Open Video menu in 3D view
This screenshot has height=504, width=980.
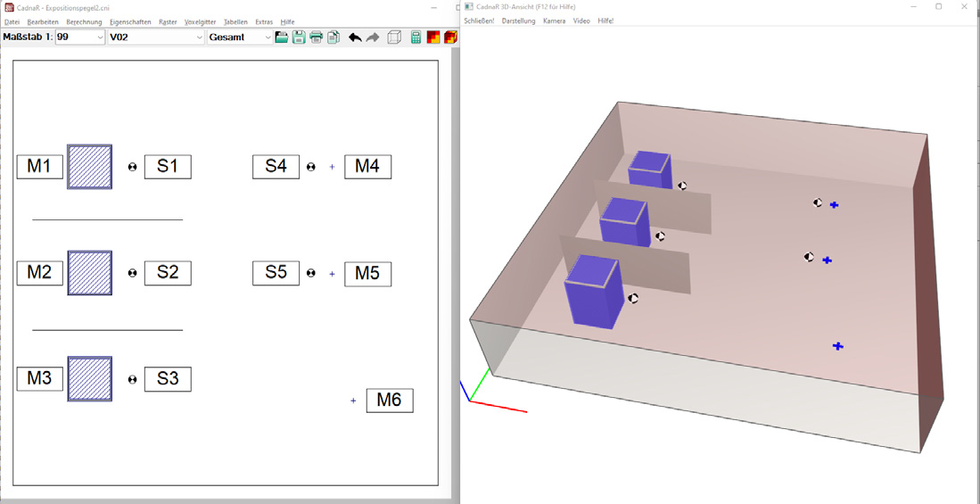point(581,21)
